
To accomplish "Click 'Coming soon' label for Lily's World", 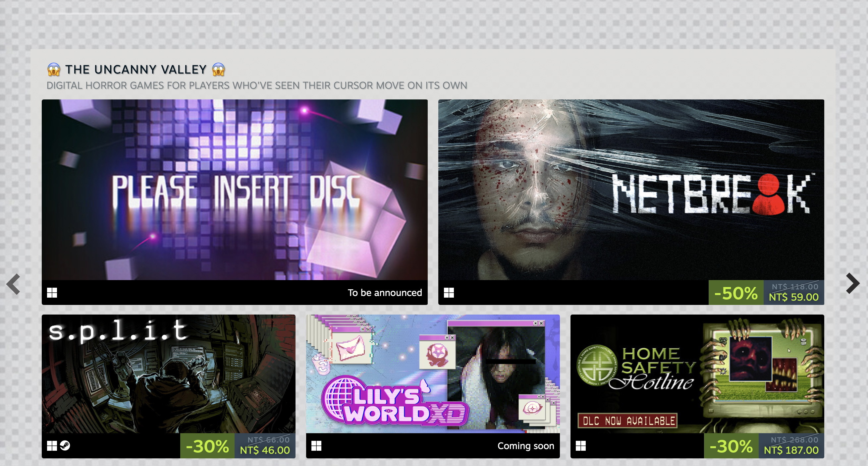I will (526, 446).
